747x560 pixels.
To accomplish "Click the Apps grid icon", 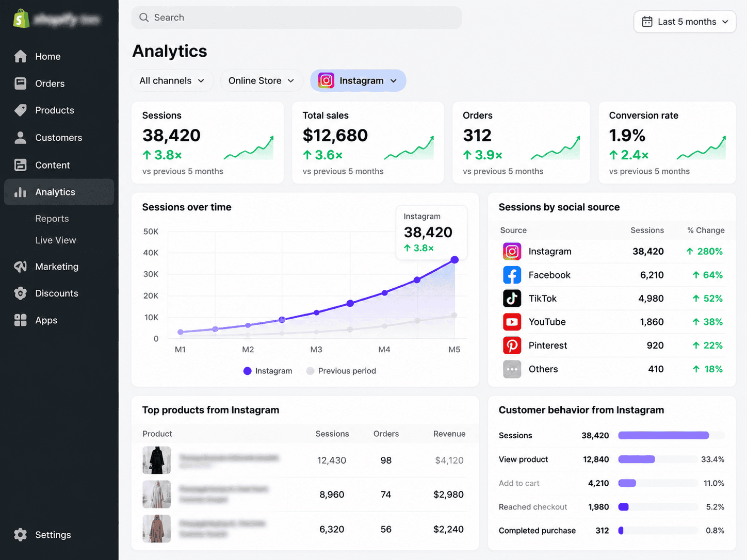I will pyautogui.click(x=21, y=320).
